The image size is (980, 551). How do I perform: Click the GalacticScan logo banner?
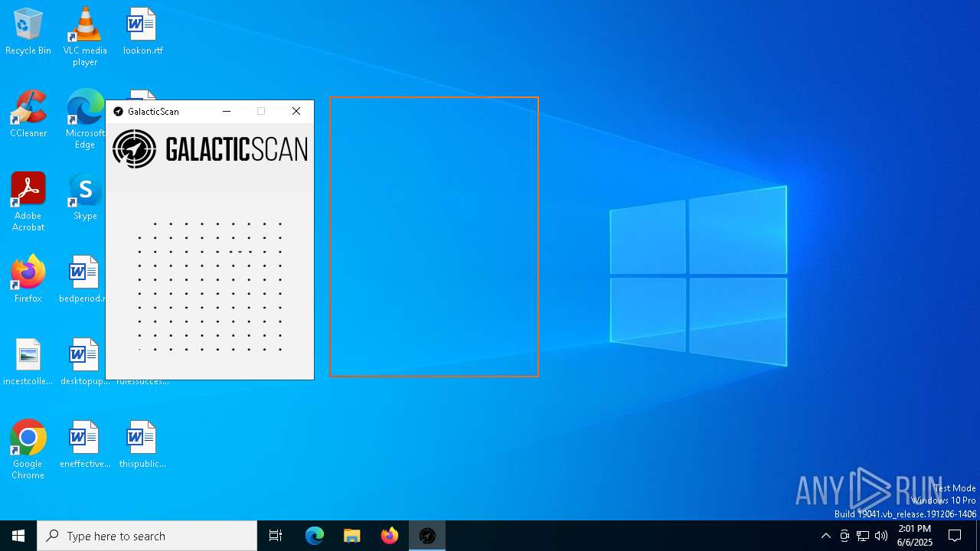point(210,148)
